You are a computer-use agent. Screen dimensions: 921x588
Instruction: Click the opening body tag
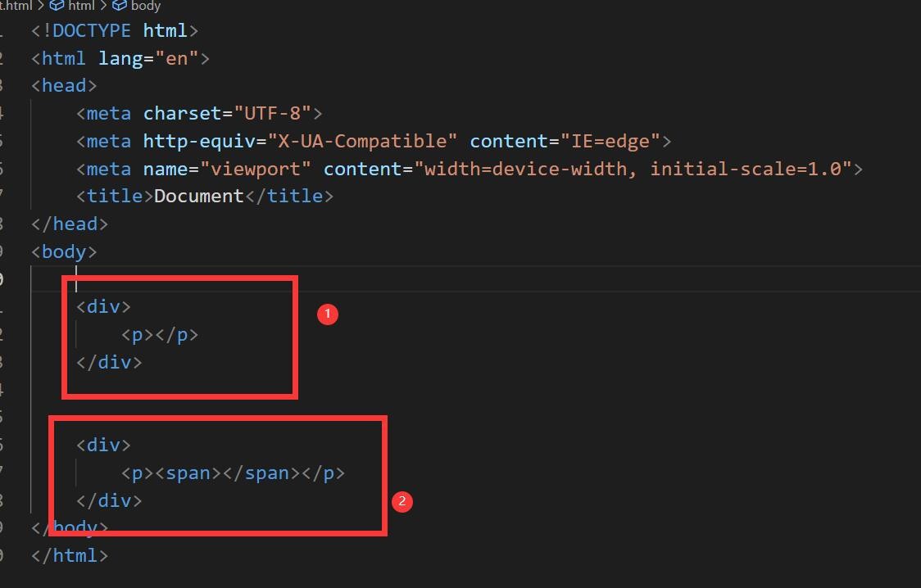click(64, 252)
